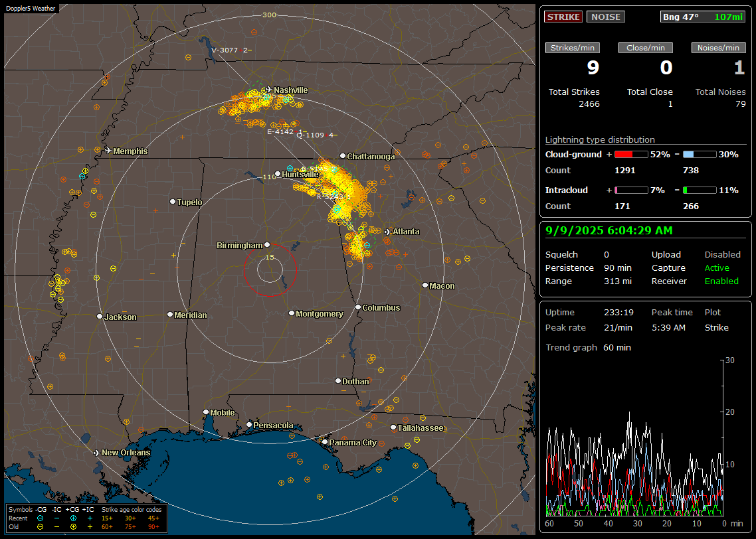Click the Memphis airport marker
The height and width of the screenshot is (539, 756).
coord(108,151)
